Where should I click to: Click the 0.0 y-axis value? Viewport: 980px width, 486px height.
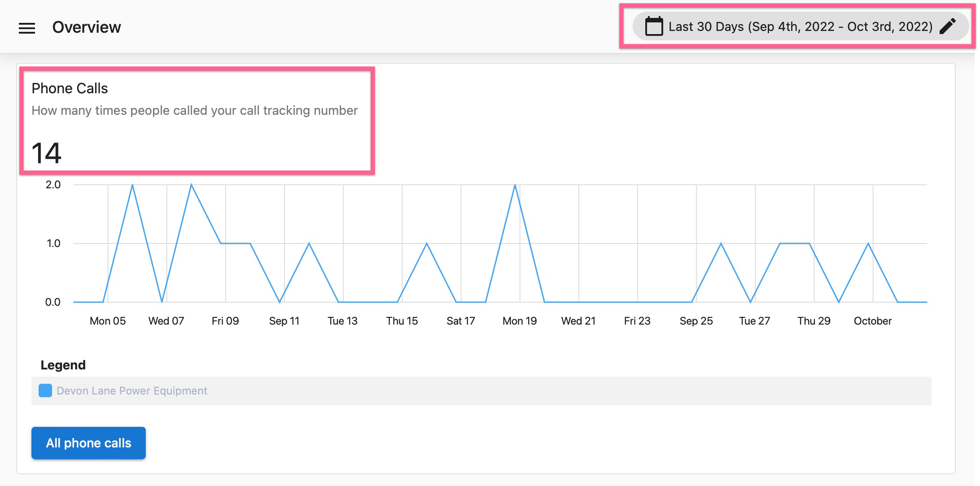click(53, 302)
